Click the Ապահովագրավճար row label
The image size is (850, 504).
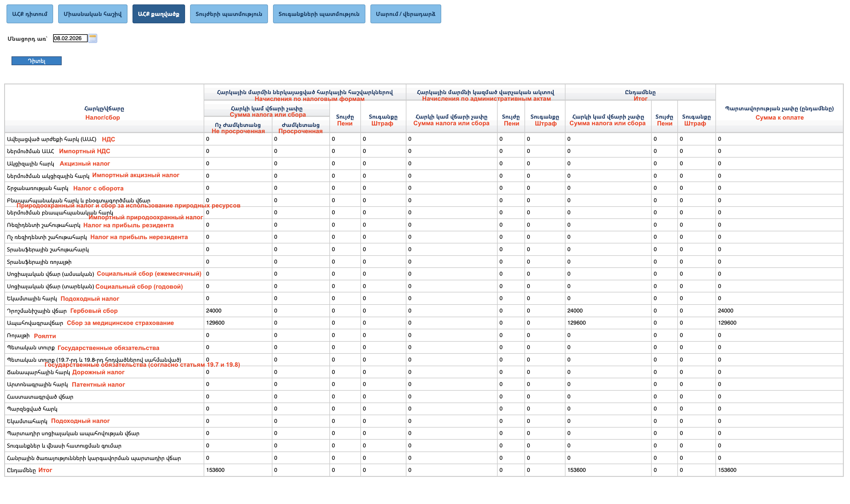point(35,323)
